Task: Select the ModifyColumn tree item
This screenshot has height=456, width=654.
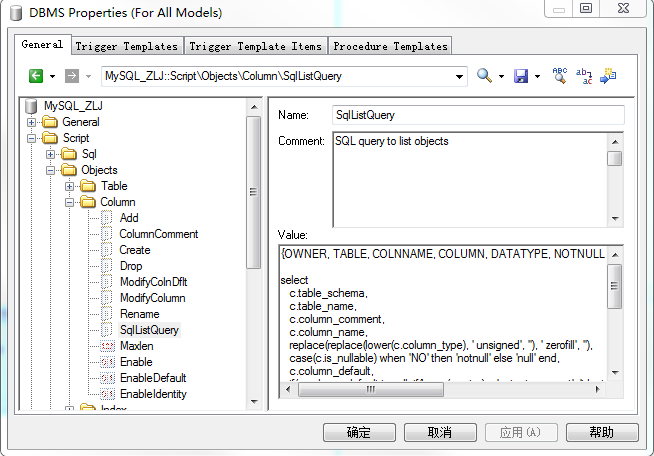Action: 152,298
